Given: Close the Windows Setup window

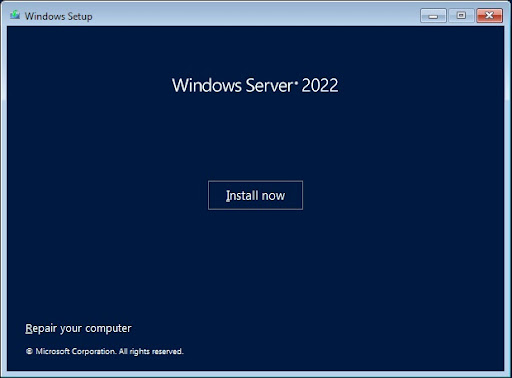Looking at the screenshot, I should tap(489, 16).
